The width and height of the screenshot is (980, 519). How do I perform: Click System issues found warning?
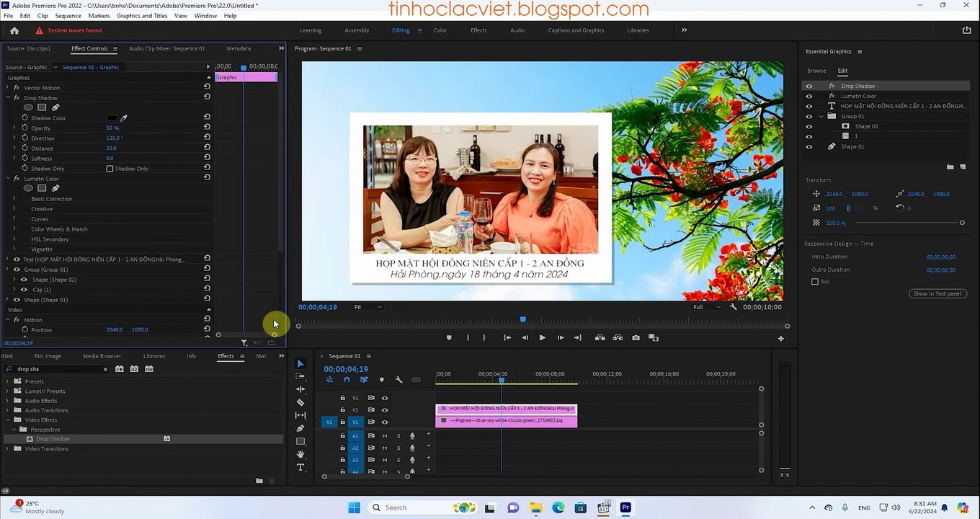69,30
